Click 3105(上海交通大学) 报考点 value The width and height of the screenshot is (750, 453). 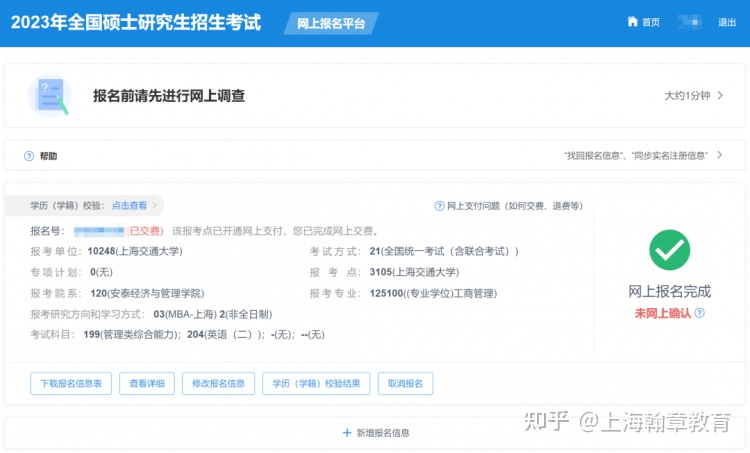click(414, 273)
